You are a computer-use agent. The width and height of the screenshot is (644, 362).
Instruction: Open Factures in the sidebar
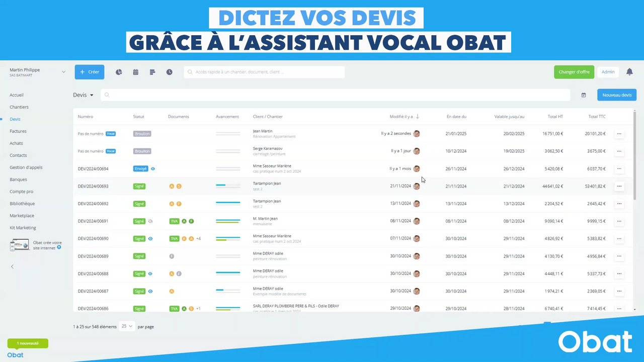tap(18, 131)
